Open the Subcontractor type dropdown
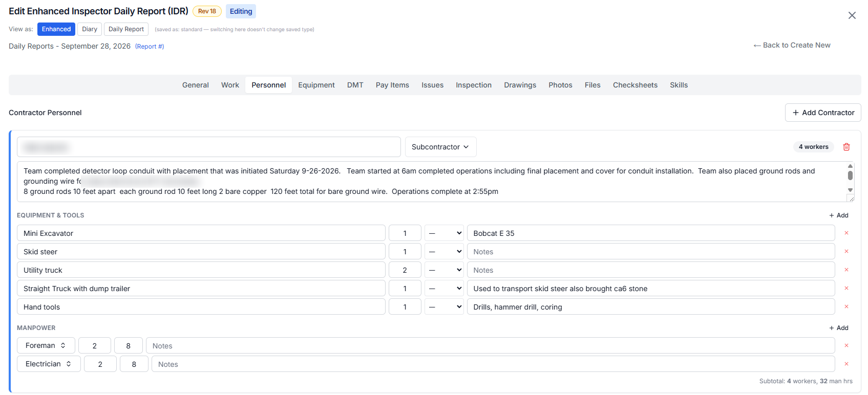The height and width of the screenshot is (395, 868). click(440, 147)
